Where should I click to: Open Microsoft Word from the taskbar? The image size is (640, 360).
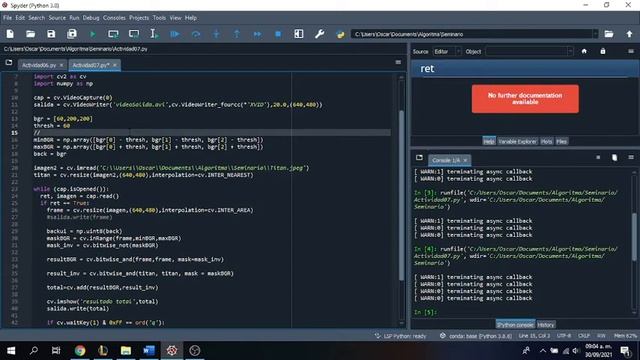click(x=149, y=351)
